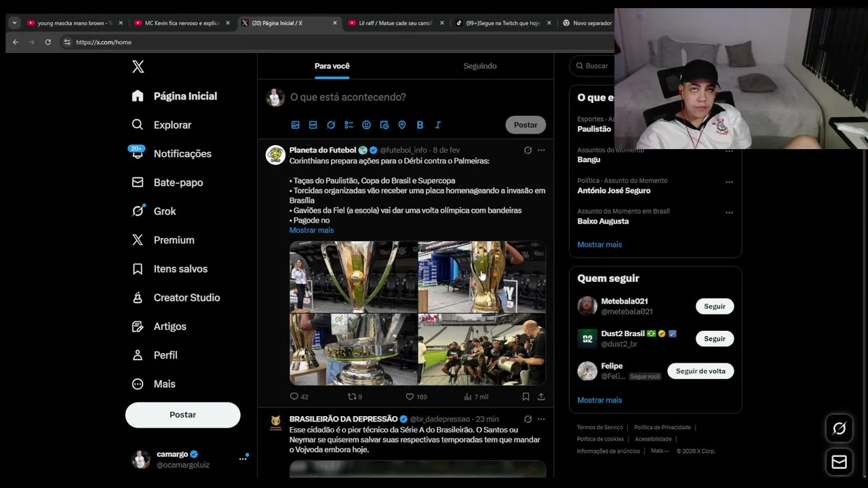Open Planeta do Futebol profile name
The image size is (868, 488).
(323, 150)
